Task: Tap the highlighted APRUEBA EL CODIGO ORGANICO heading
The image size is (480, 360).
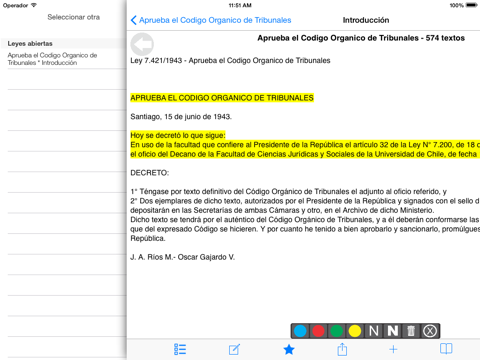Action: 222,98
